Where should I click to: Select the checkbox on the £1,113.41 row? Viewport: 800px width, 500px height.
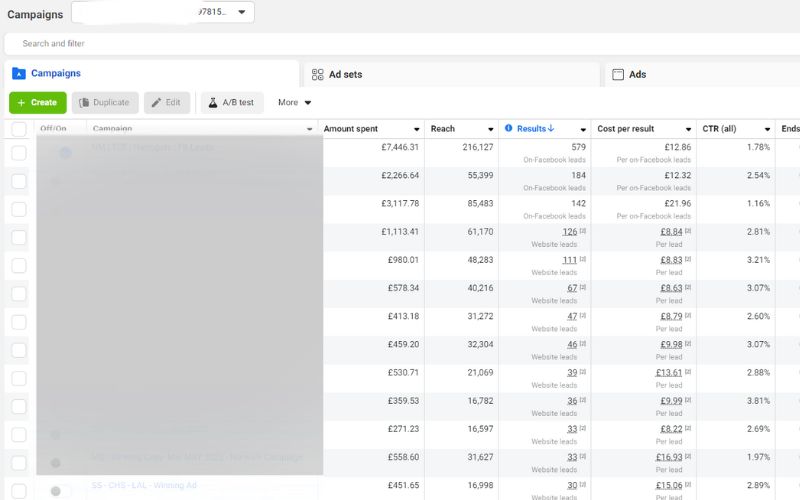19,237
